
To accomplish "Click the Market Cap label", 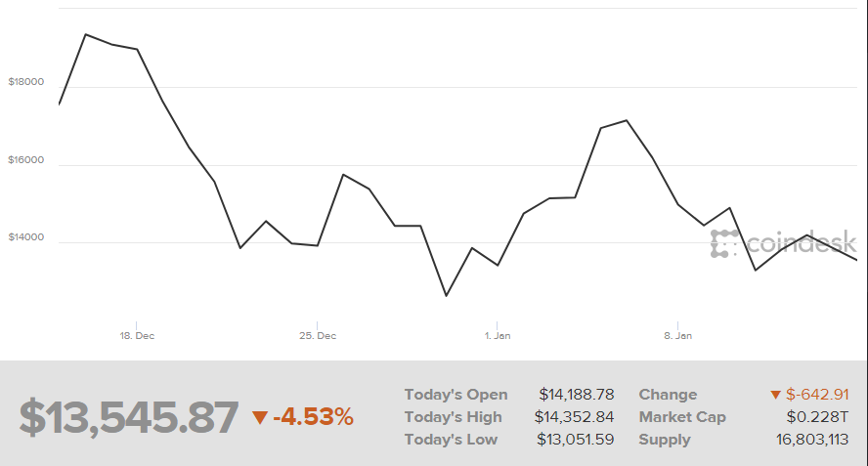I will coord(682,417).
